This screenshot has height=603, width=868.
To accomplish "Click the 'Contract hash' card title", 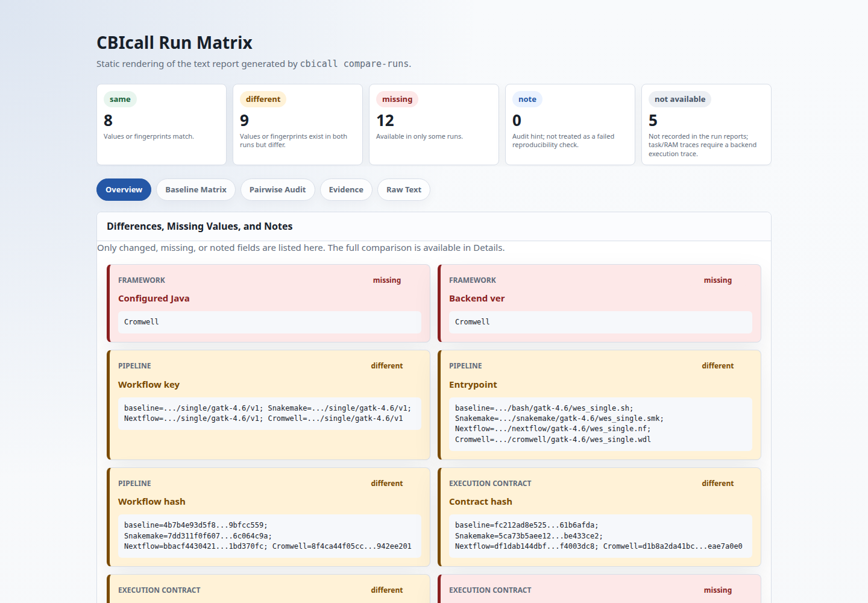I will pos(480,502).
